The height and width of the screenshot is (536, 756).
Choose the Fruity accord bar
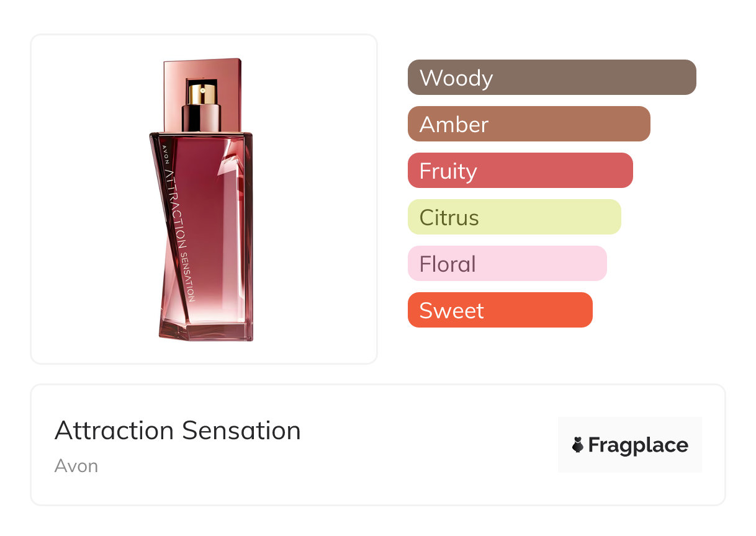520,171
